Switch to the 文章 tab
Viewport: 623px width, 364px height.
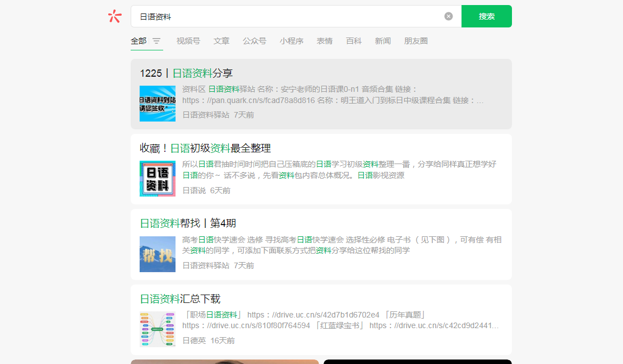(221, 41)
